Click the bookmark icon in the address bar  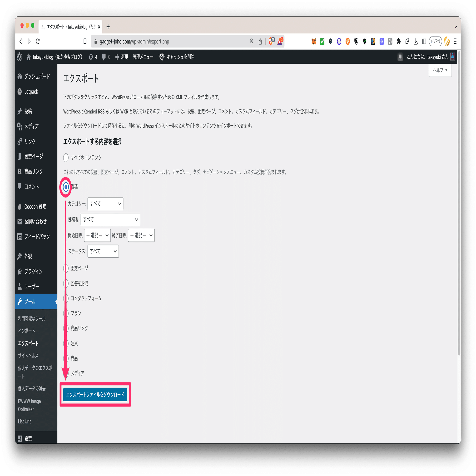click(x=85, y=41)
